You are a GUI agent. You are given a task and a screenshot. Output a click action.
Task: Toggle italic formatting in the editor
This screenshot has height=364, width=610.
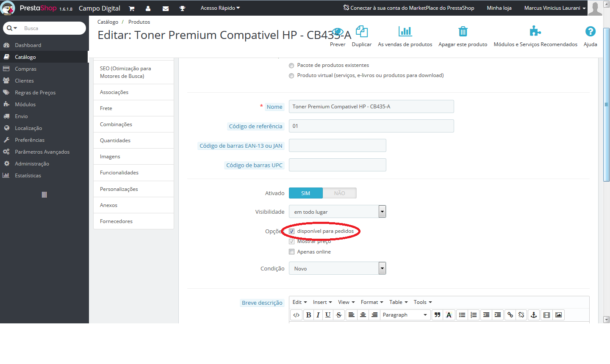coord(318,315)
